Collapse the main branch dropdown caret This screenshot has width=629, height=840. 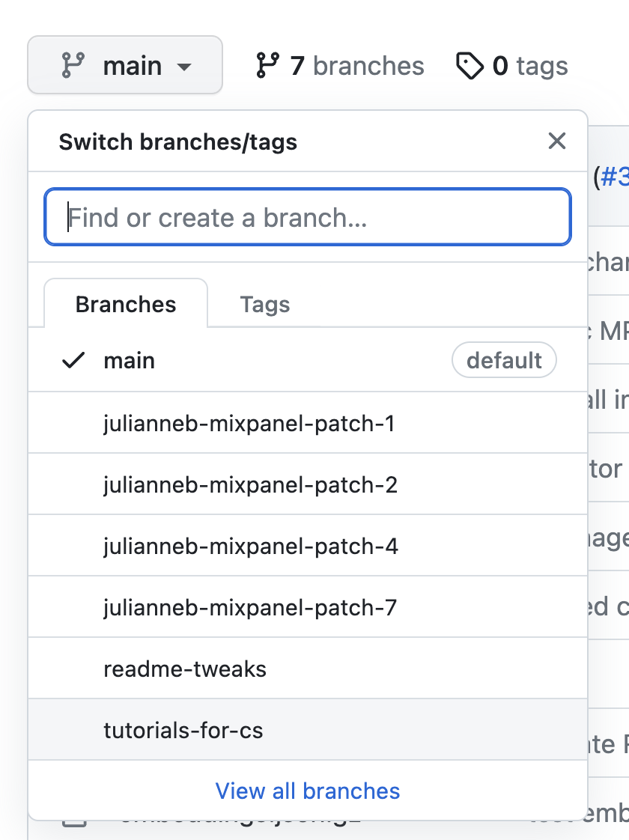tap(184, 67)
